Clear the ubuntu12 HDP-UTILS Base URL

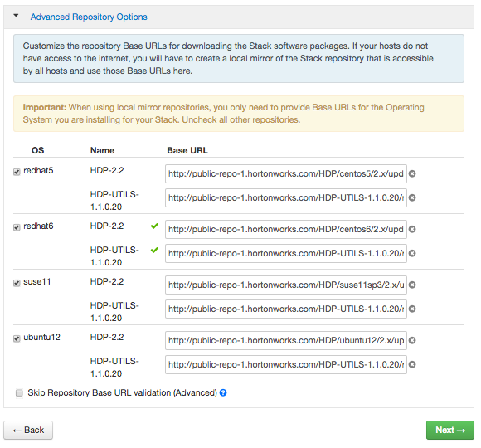pyautogui.click(x=412, y=364)
